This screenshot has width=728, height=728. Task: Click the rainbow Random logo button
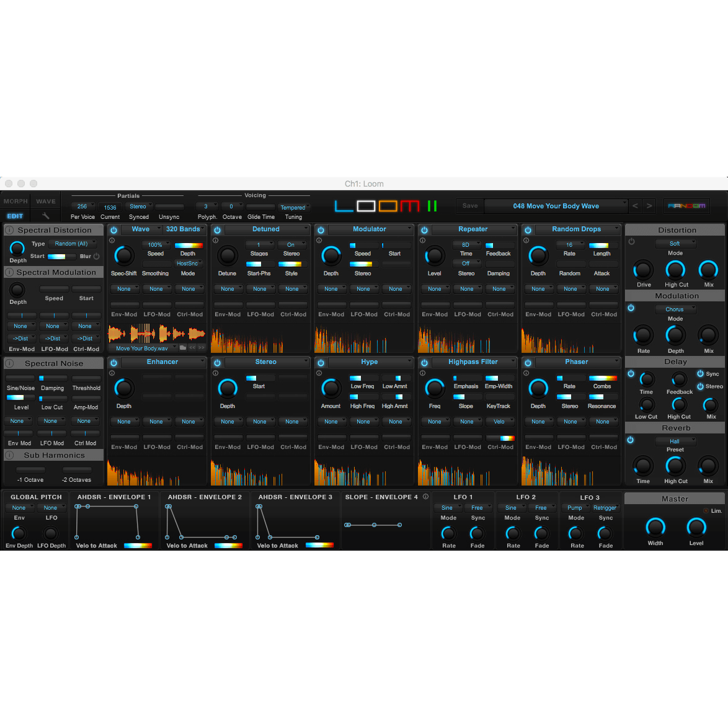click(686, 206)
